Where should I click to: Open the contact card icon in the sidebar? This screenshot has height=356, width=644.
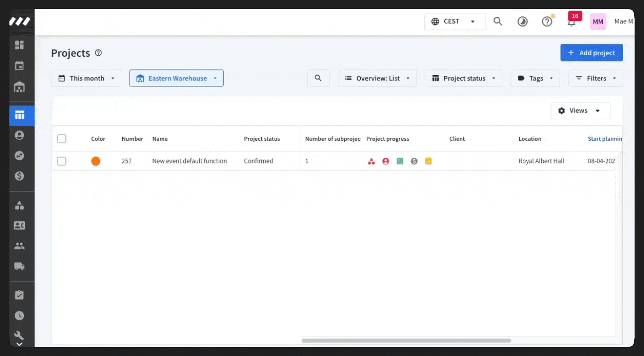19,225
